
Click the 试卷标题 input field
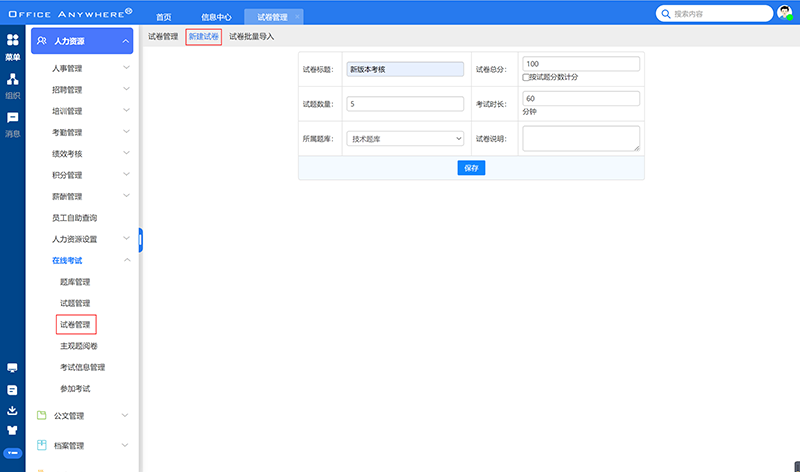(405, 69)
